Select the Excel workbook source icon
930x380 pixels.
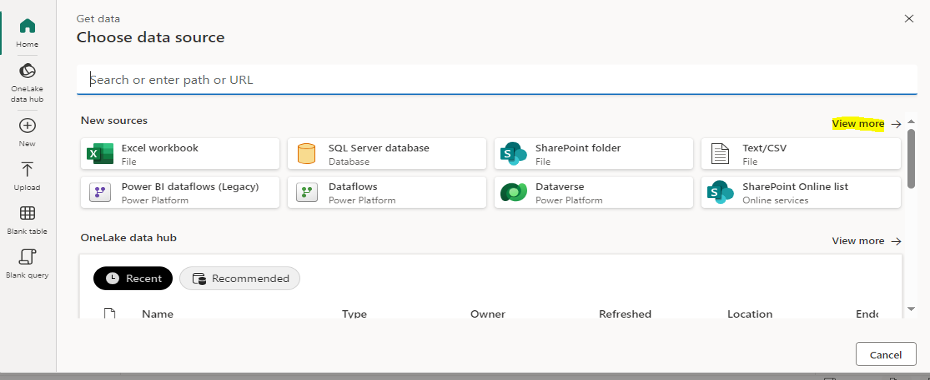(x=100, y=154)
